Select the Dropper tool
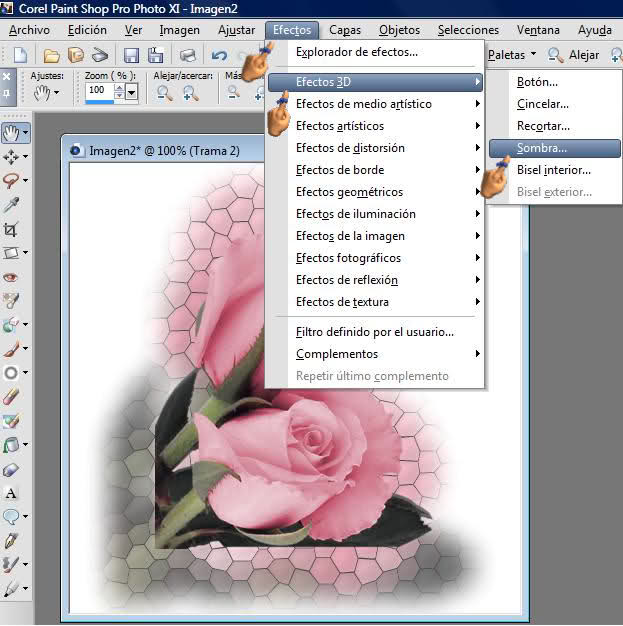Screen dimensions: 623x626 11,205
